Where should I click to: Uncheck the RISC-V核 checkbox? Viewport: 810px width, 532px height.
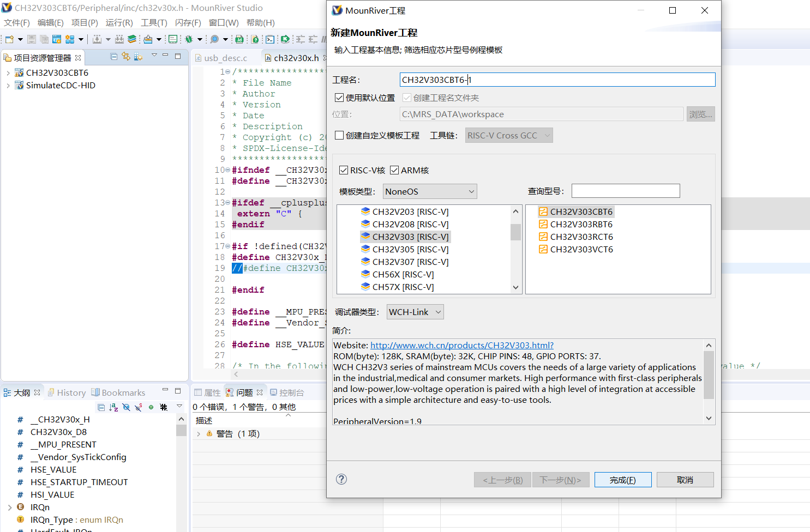344,170
